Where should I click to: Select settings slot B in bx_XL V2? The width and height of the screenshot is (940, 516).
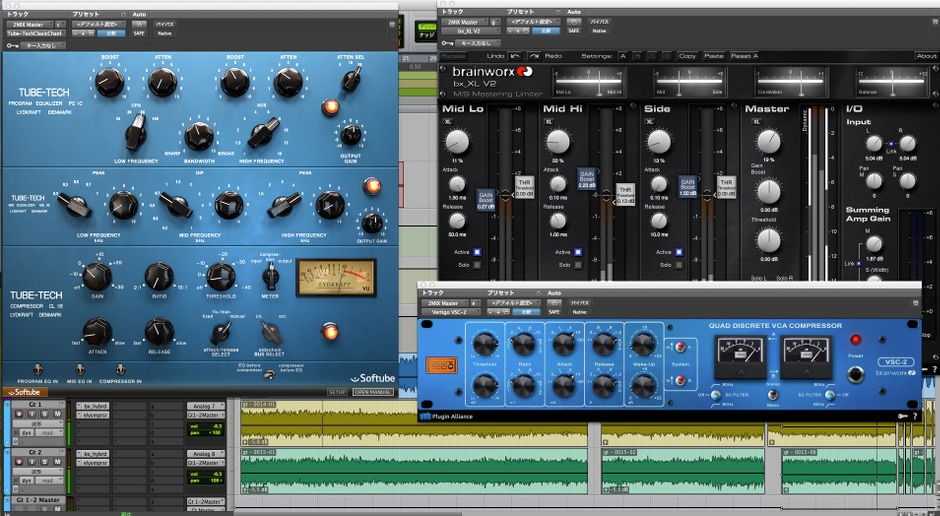coord(637,56)
